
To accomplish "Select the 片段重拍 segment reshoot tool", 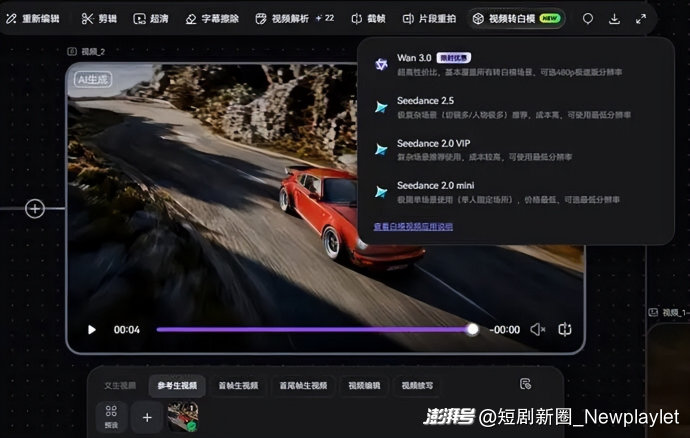I will click(429, 18).
